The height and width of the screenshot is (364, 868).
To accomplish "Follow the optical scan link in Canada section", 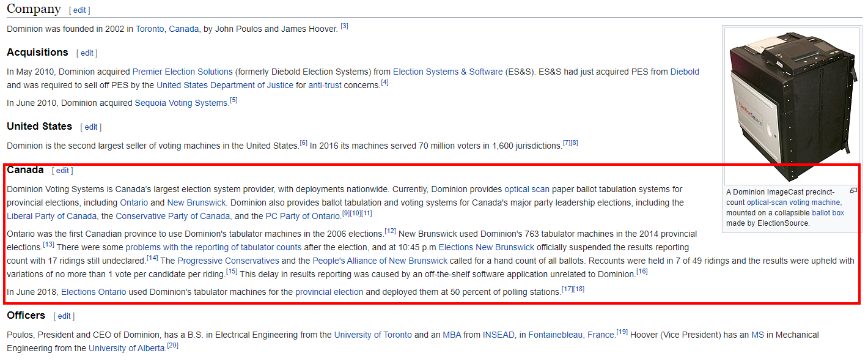I will coord(527,189).
